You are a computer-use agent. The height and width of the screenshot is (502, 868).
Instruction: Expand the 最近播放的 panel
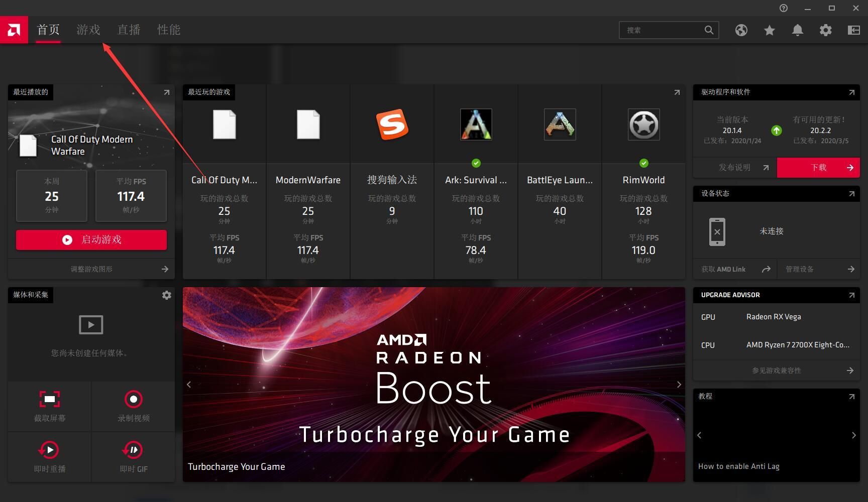tap(166, 92)
